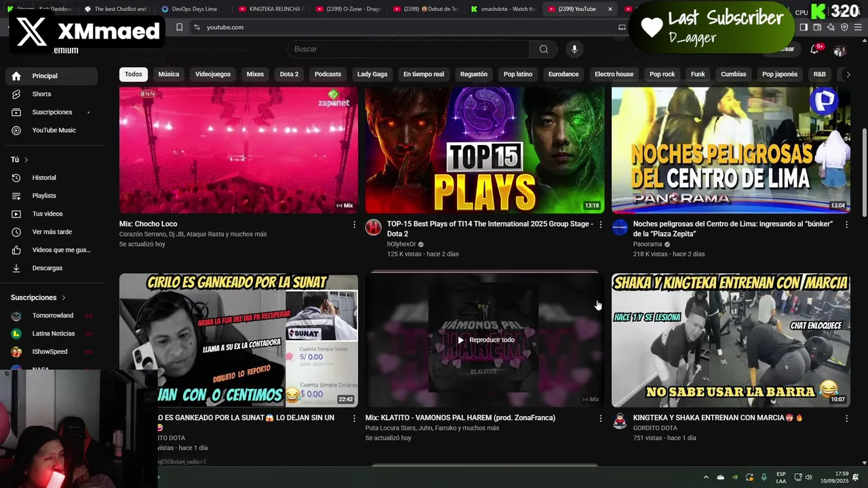Screen dimensions: 868x488
Task: Select the Reguetón filter chip
Action: click(x=474, y=75)
